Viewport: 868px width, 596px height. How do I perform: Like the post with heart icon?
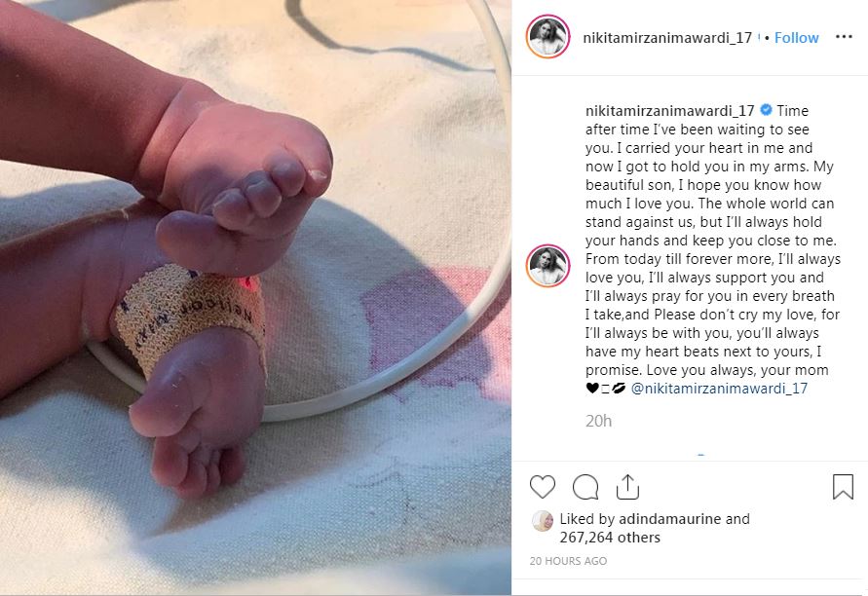click(542, 487)
